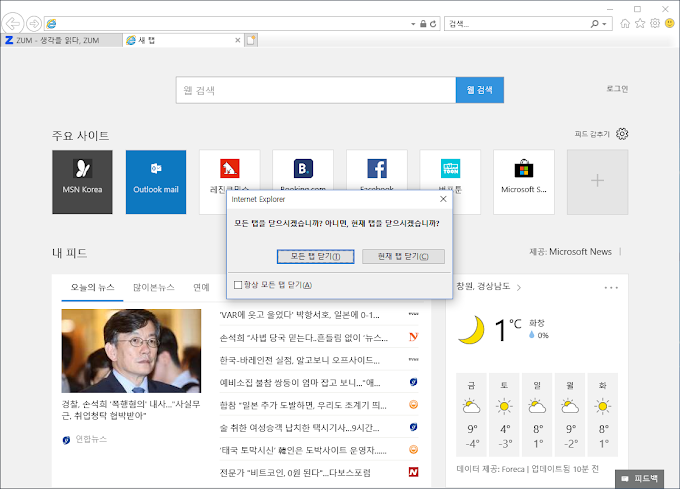Screen dimensions: 680x489
Task: Check the 항상 모든 탭 닫기 checkbox
Action: (238, 285)
